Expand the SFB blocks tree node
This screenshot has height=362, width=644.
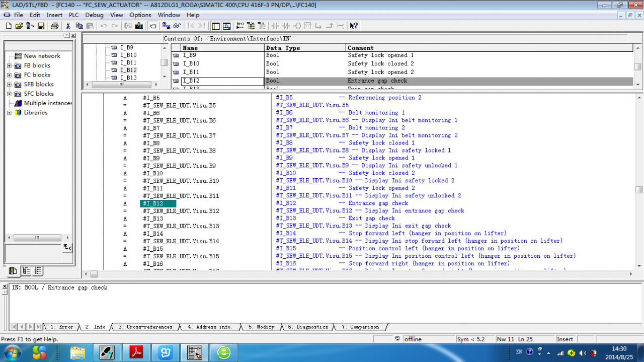tap(10, 85)
